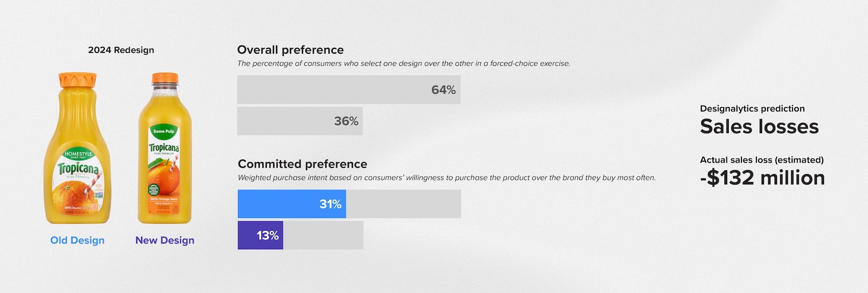Click the Committed preference heading
The height and width of the screenshot is (293, 868).
pos(302,164)
